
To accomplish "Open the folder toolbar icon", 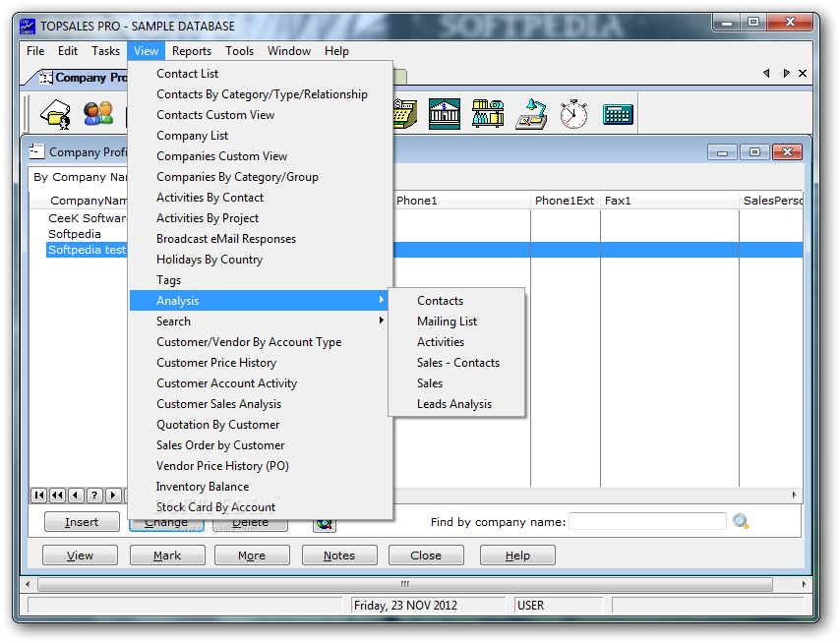I will tap(56, 114).
